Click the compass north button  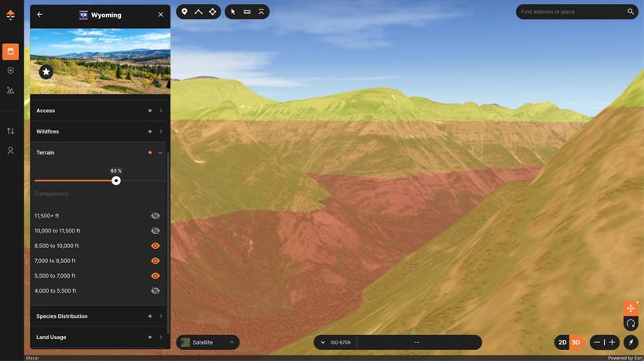(x=631, y=342)
